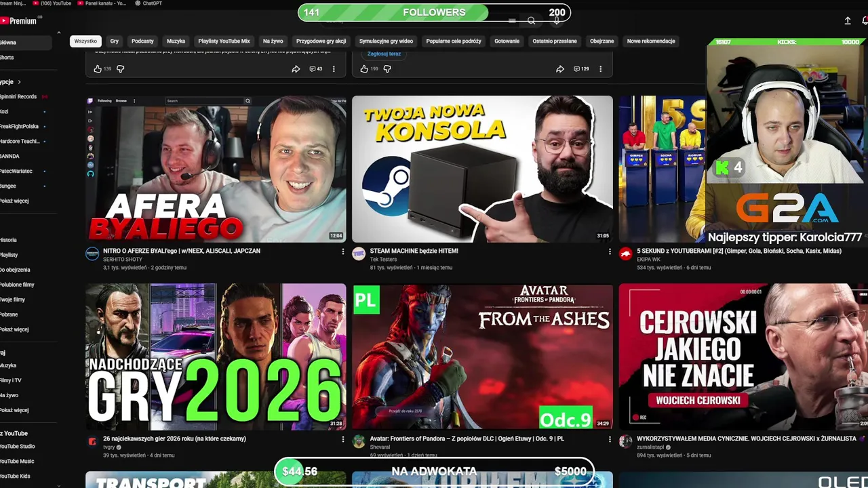The width and height of the screenshot is (868, 488).
Task: Select the Symulacyjne gry wideo chip
Action: [386, 41]
